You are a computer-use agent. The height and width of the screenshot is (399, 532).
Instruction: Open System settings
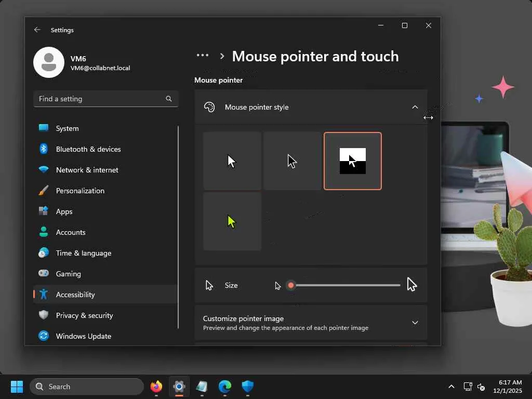pyautogui.click(x=105, y=128)
